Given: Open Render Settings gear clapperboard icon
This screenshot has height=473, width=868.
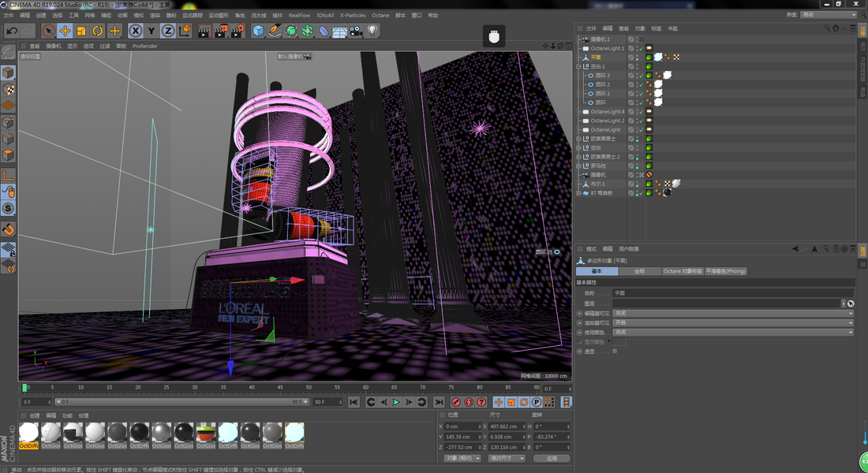Looking at the screenshot, I should pos(238,31).
